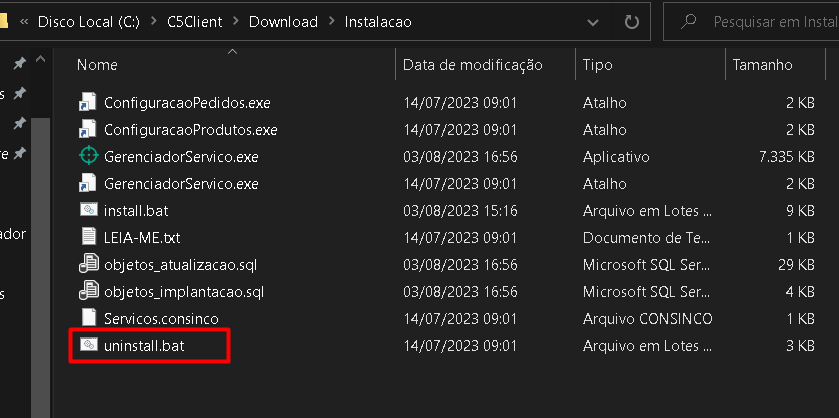Select the GerenciadorServico.exe application crosshair icon
The height and width of the screenshot is (418, 839).
89,156
